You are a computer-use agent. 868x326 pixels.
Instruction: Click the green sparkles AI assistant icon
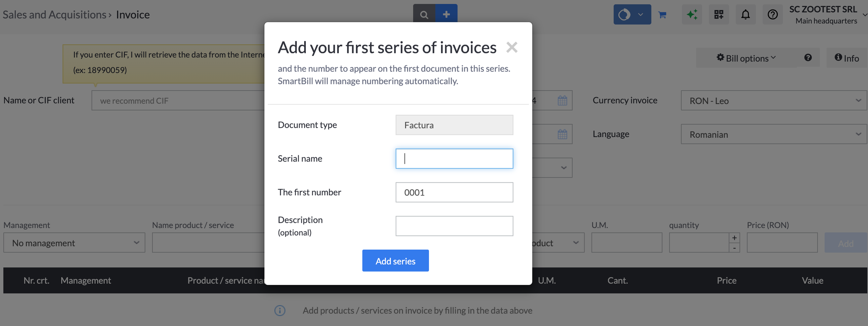coord(692,14)
